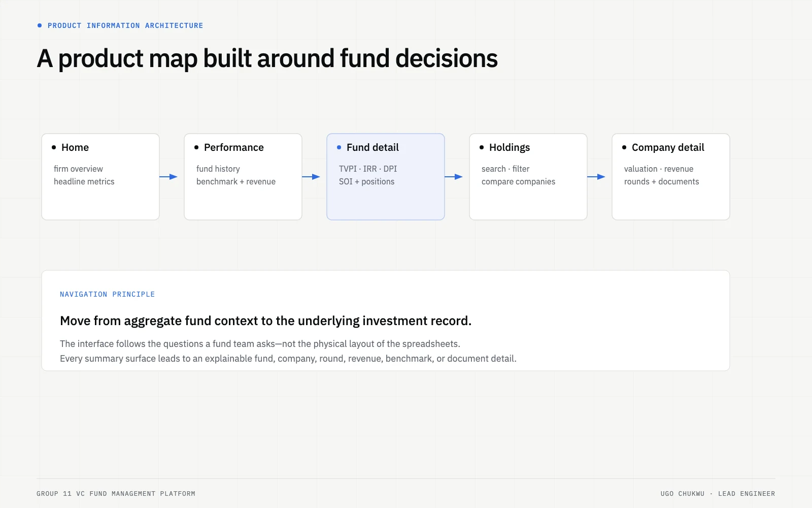The height and width of the screenshot is (508, 812).
Task: Open the Holdings card
Action: click(528, 177)
